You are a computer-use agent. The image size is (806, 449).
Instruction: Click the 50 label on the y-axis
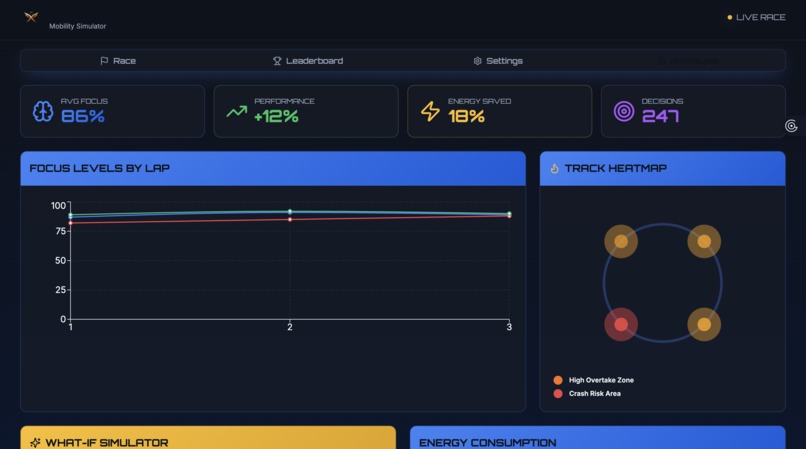point(61,261)
